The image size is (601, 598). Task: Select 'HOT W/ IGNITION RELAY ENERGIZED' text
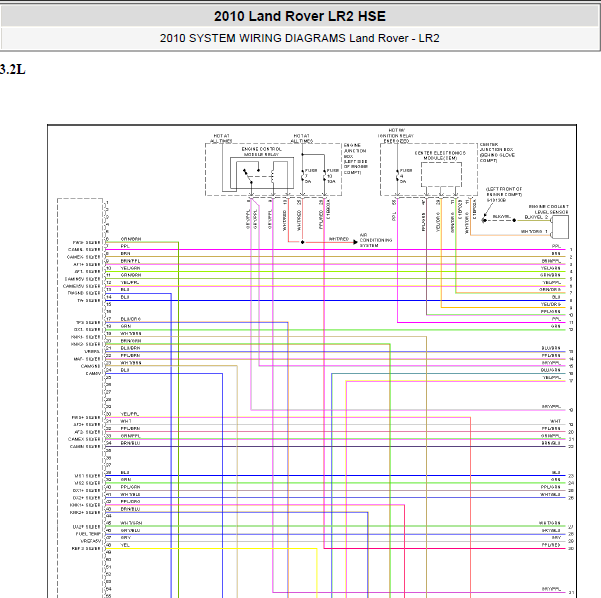coord(396,136)
